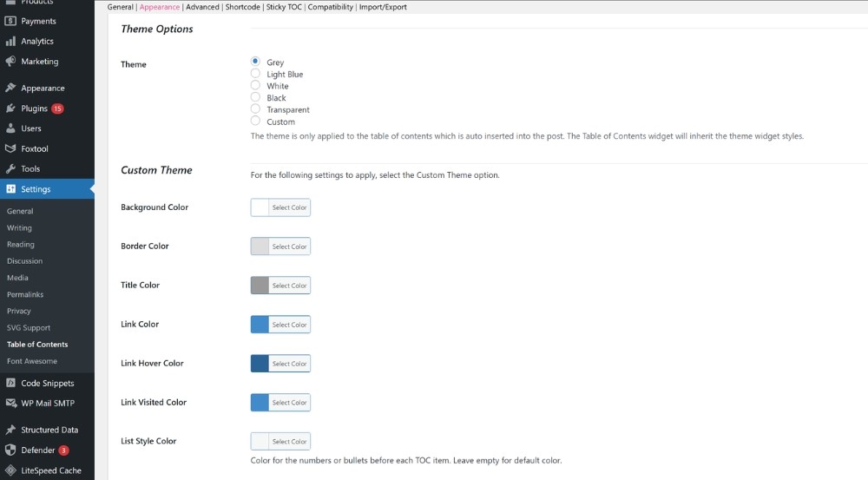Click the blue Link Color swatch

(x=260, y=325)
